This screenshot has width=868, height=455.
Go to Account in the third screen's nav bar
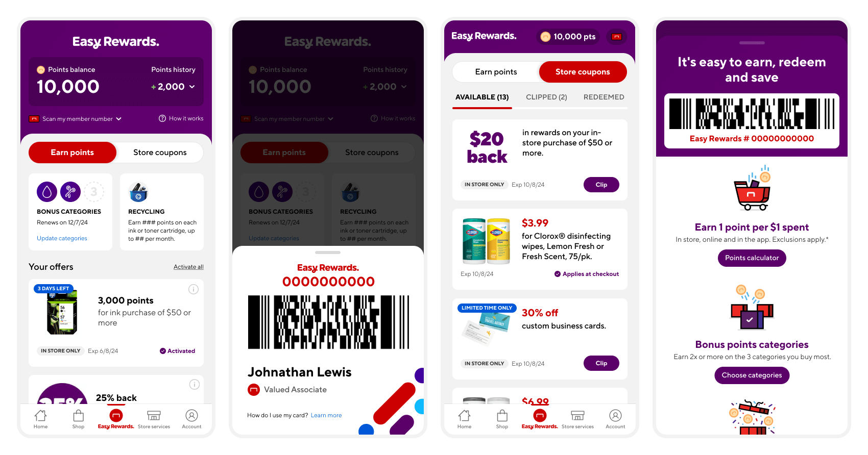pos(615,419)
